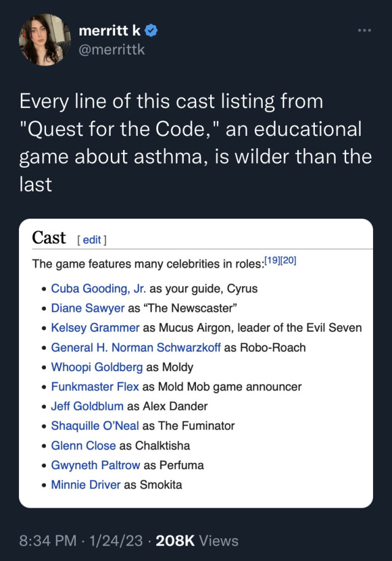This screenshot has width=392, height=561.
Task: Click the Jeff Goldblum link
Action: (87, 406)
